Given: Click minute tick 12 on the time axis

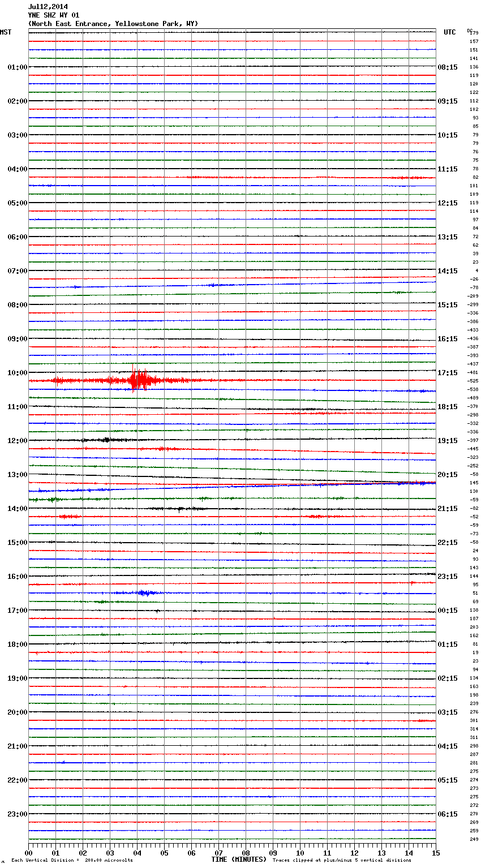Looking at the screenshot, I should coord(354,853).
